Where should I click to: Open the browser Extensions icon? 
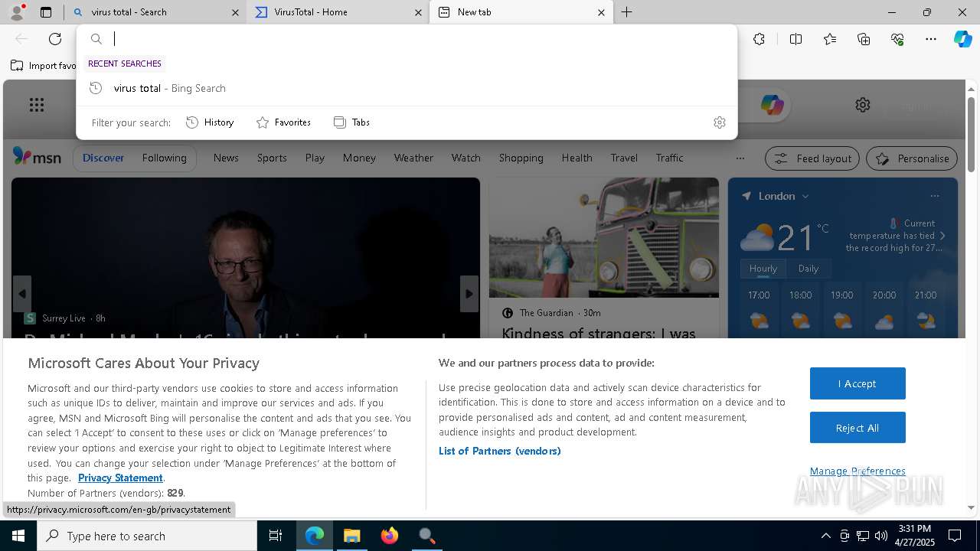(x=759, y=39)
